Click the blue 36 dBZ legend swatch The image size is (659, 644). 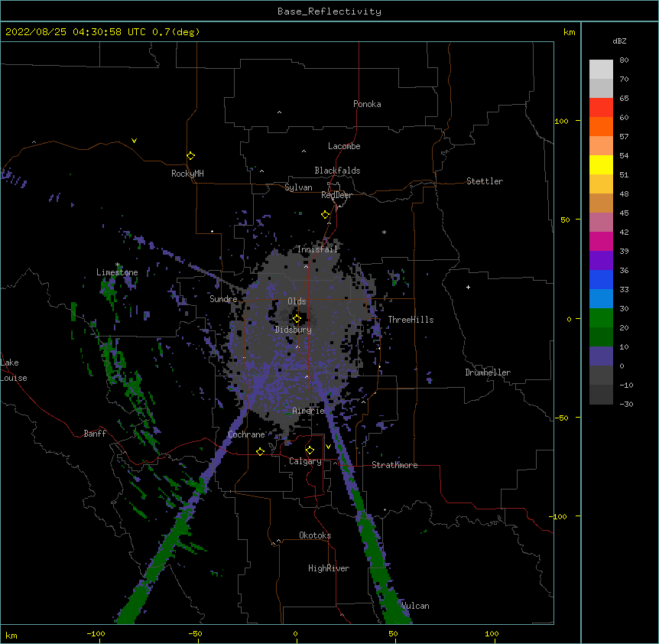point(601,279)
